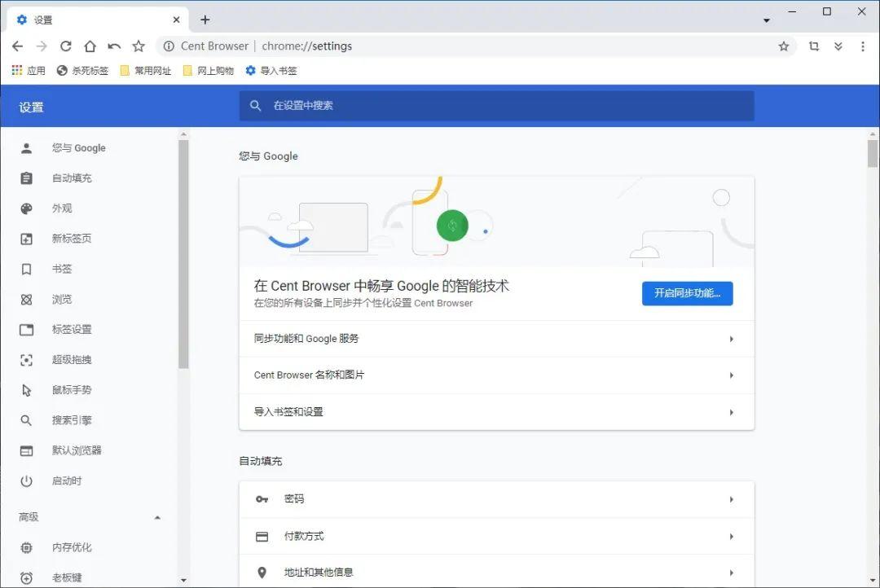Click the 启动时 power icon in sidebar
This screenshot has width=880, height=588.
point(26,480)
